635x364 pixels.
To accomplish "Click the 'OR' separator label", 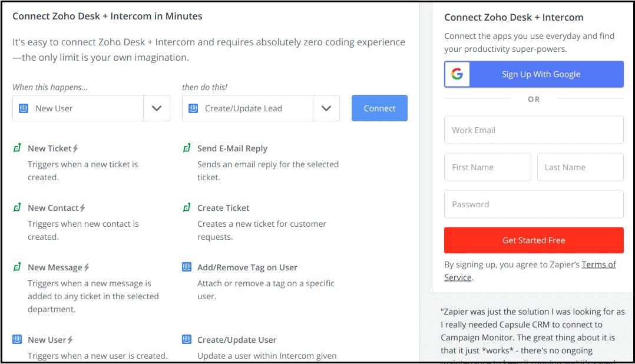I will click(534, 99).
